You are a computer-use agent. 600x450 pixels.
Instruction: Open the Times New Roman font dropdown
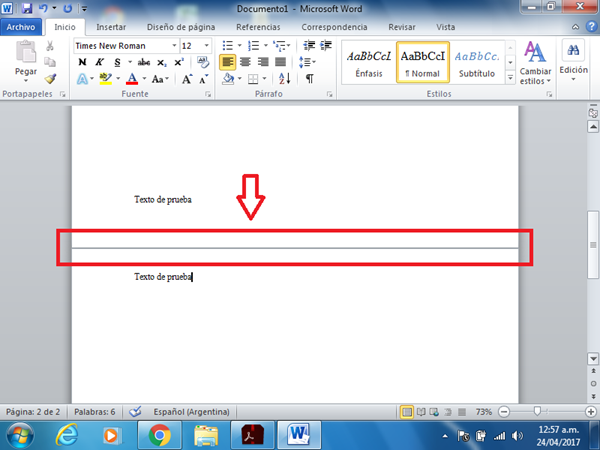[174, 46]
